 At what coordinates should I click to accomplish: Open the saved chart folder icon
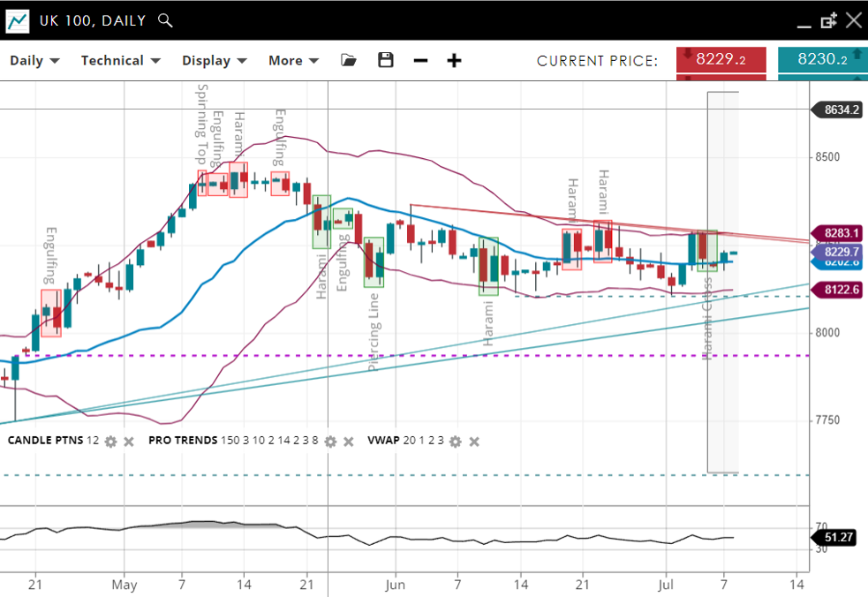coord(349,60)
